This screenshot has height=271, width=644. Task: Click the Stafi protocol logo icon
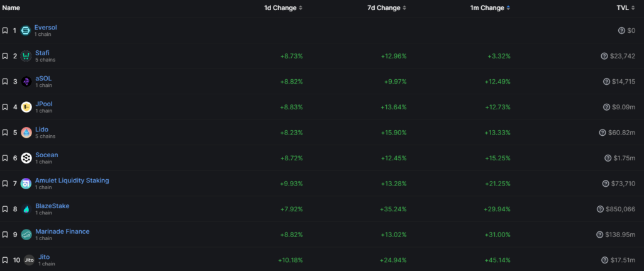pos(26,56)
